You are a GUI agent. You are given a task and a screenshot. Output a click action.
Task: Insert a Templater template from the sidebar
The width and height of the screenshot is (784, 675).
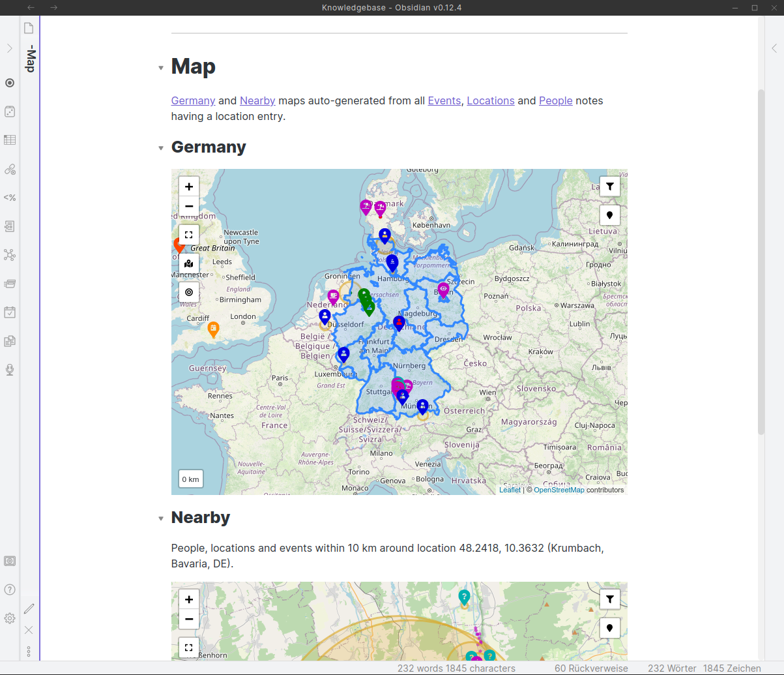pyautogui.click(x=10, y=198)
